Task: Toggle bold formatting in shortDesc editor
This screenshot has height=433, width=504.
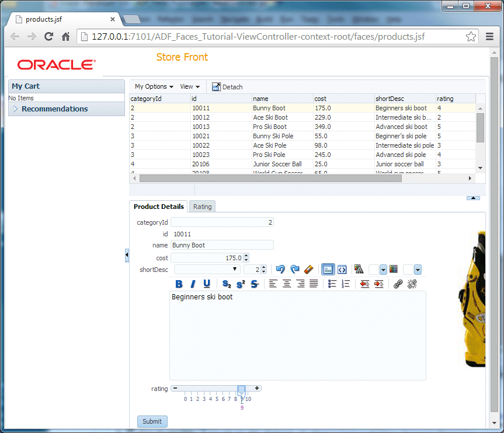Action: [x=179, y=284]
